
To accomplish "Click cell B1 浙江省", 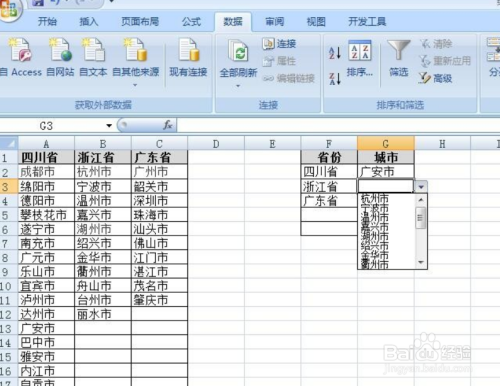I will (x=103, y=157).
